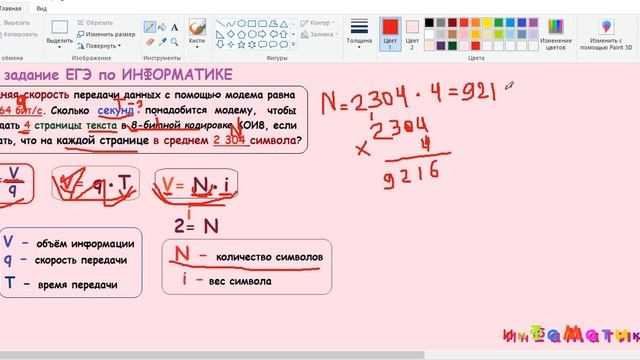Click the rectangular selection box above Выделить
This screenshot has height=360, width=640.
(x=60, y=27)
